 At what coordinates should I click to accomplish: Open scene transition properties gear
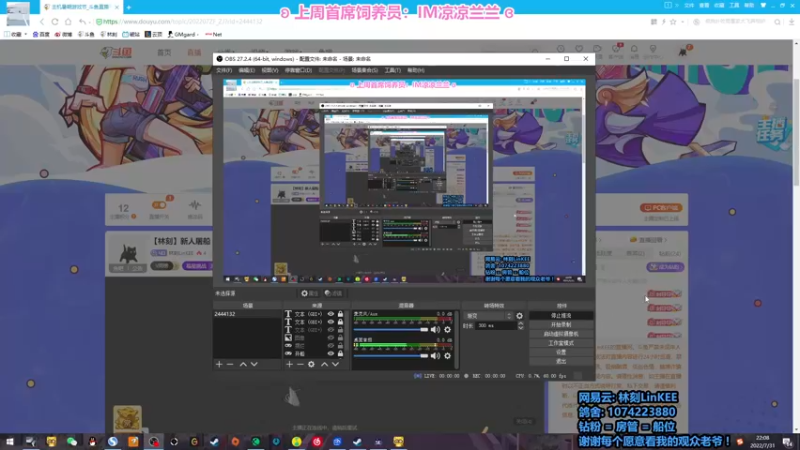(x=519, y=316)
